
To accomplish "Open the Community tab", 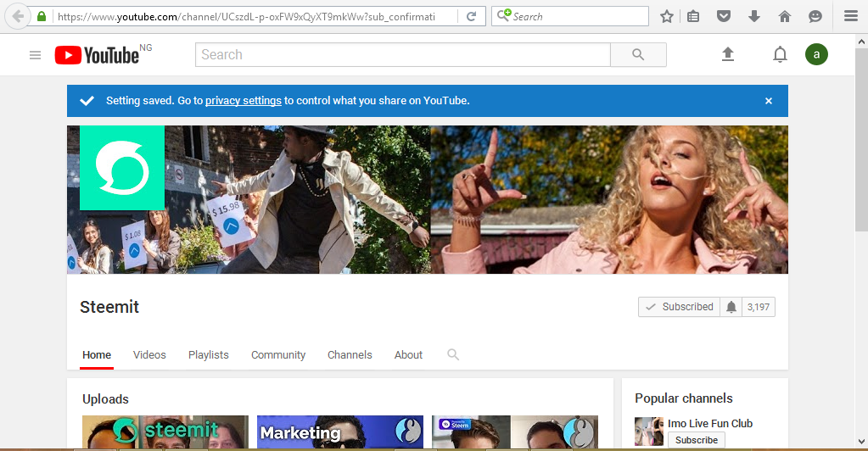I will coord(278,354).
